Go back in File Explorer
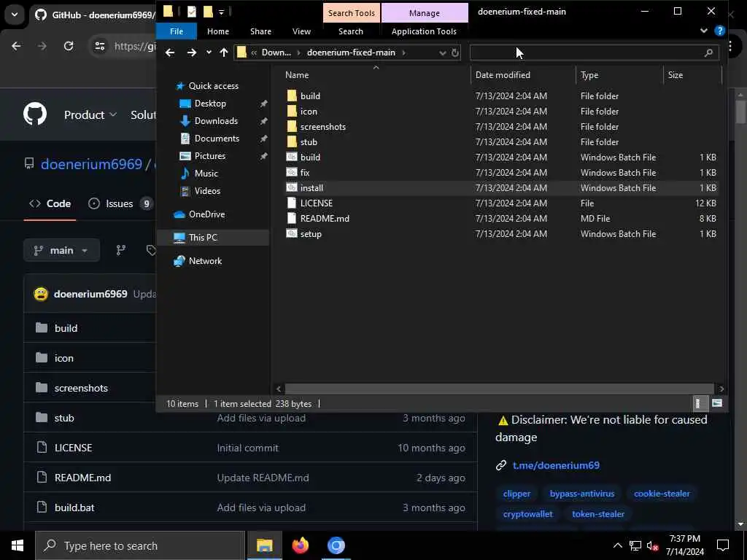The image size is (747, 560). 169,52
